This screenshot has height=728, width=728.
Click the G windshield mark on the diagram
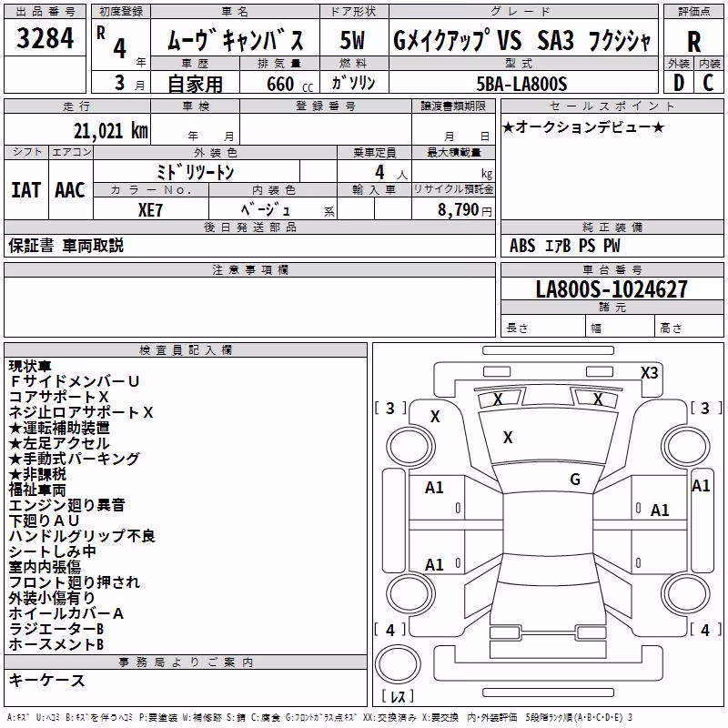[x=575, y=480]
